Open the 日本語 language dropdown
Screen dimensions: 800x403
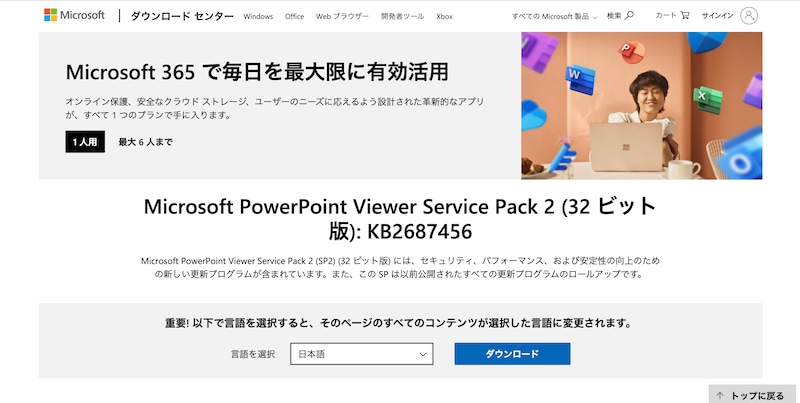pyautogui.click(x=362, y=354)
